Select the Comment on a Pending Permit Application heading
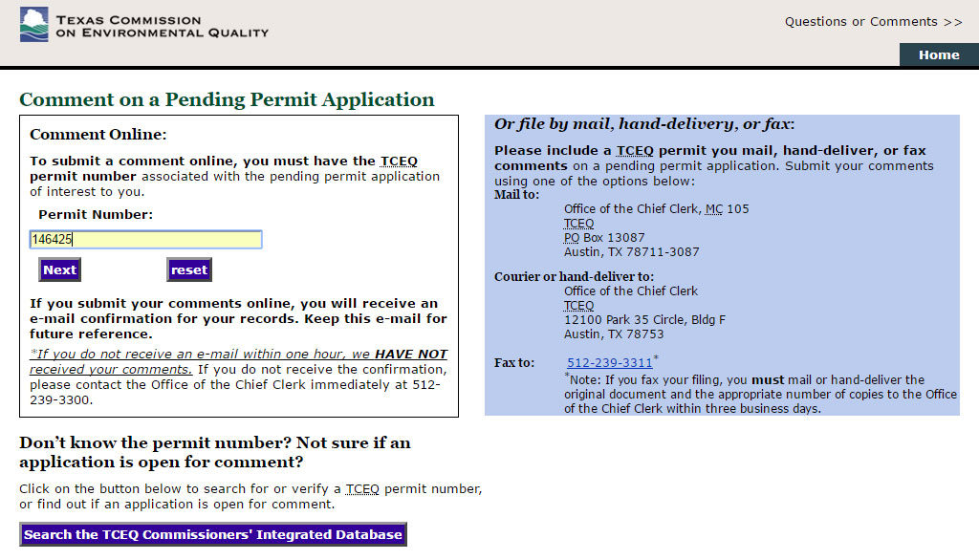This screenshot has width=979, height=560. [227, 99]
